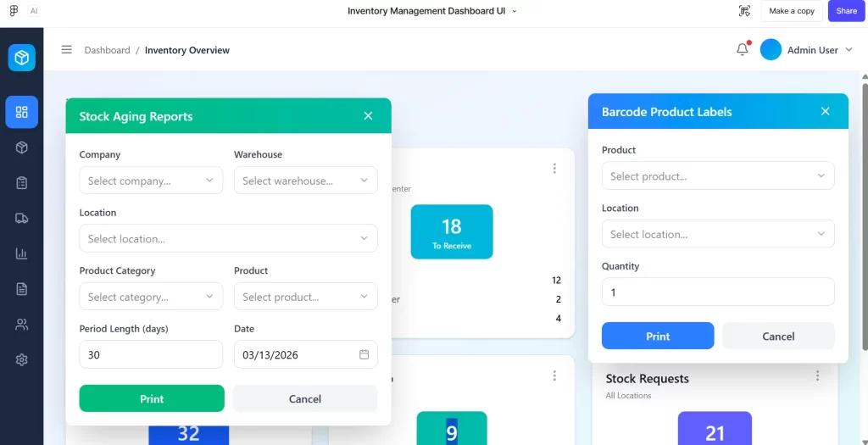Open the calendar picker in Date field
The width and height of the screenshot is (868, 445).
(x=364, y=354)
